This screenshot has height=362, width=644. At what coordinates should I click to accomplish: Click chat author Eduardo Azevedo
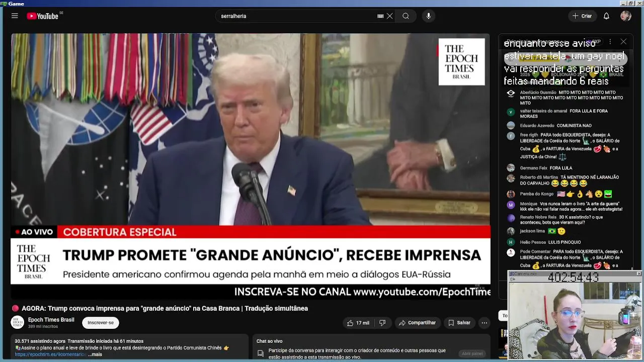click(x=537, y=126)
